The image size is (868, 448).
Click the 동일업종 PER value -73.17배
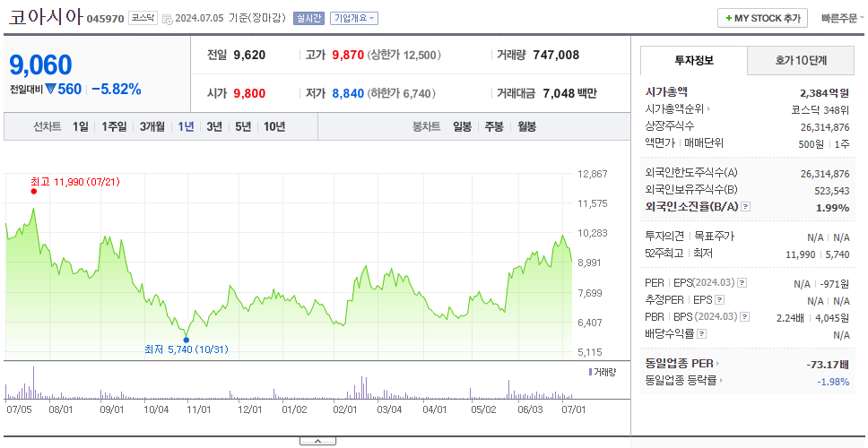click(829, 365)
